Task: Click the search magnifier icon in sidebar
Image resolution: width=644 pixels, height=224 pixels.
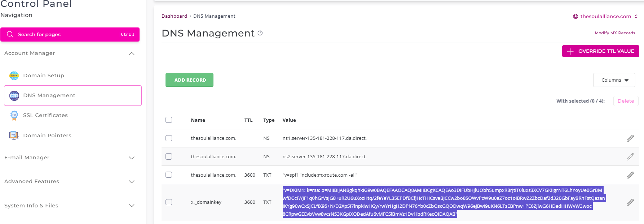Action: [10, 34]
